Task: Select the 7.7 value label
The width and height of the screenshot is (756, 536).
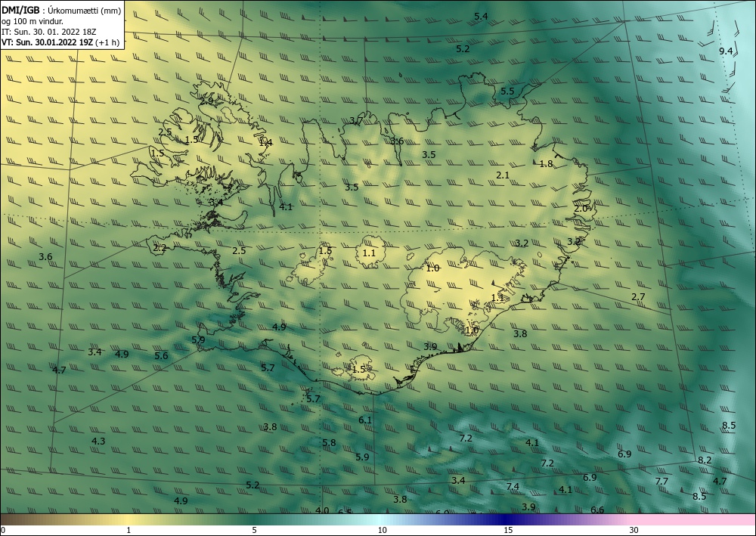Action: click(x=661, y=481)
